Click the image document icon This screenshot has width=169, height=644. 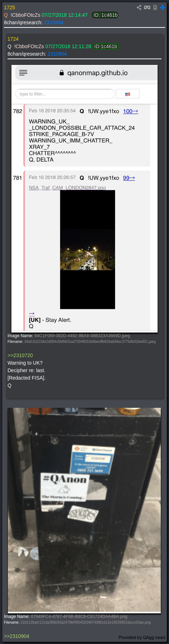pyautogui.click(x=155, y=7)
